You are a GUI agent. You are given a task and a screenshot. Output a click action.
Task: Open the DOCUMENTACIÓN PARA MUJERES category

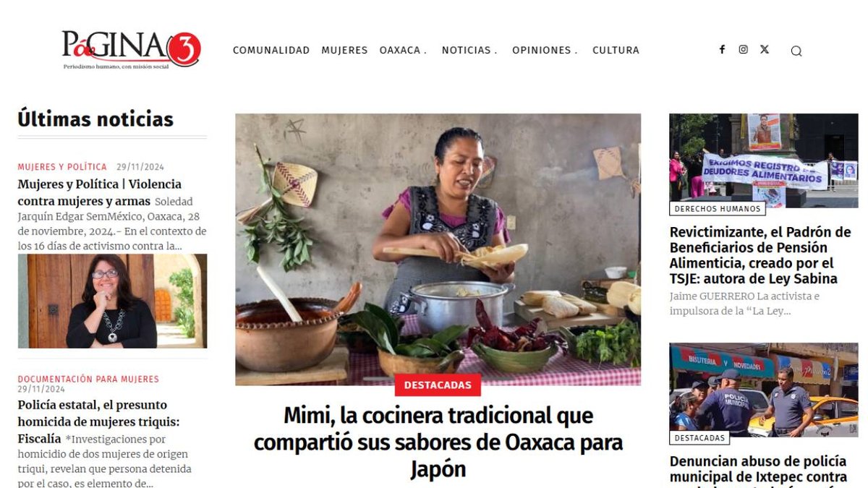pos(88,379)
